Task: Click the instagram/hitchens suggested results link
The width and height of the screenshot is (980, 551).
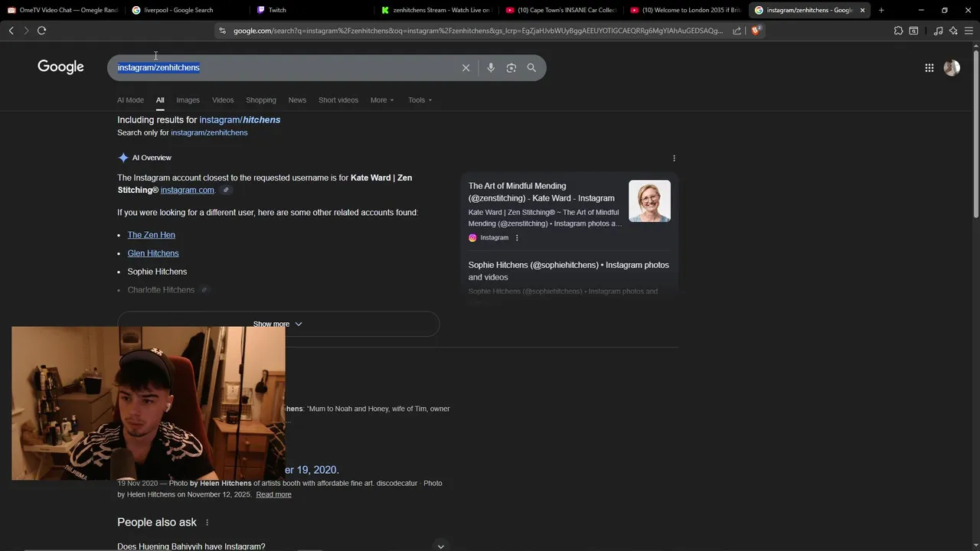Action: (x=240, y=120)
